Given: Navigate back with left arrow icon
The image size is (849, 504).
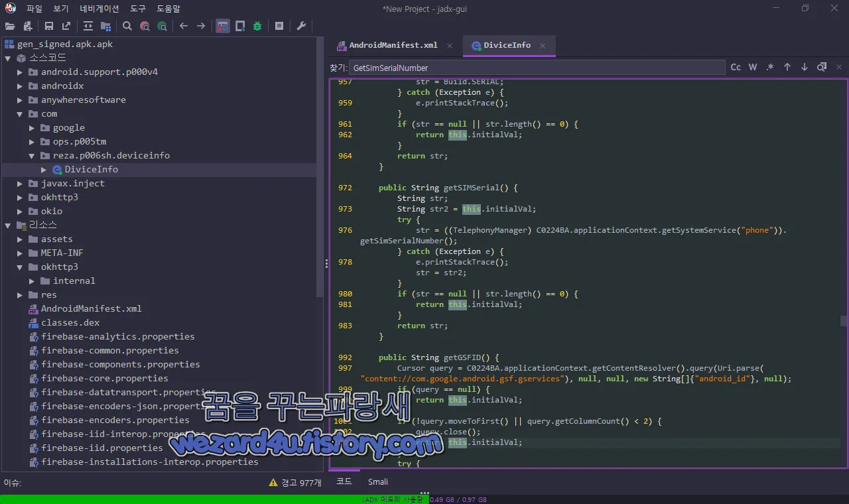Looking at the screenshot, I should (x=184, y=26).
